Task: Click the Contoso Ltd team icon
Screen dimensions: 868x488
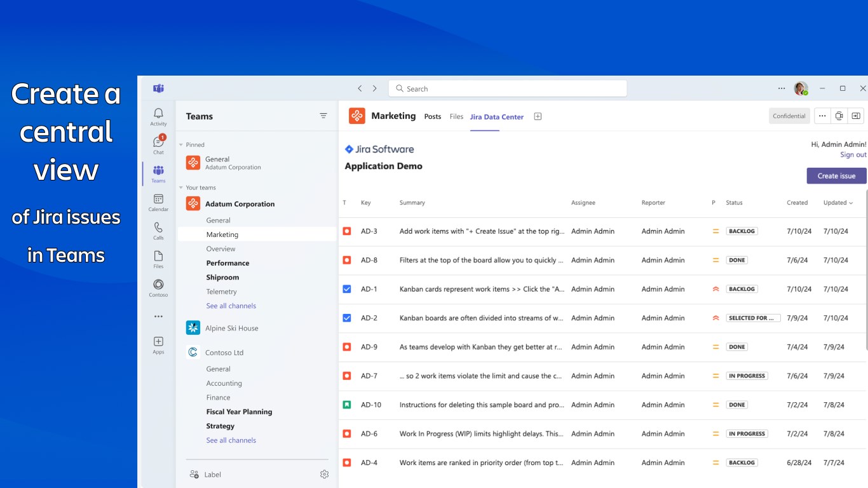Action: (193, 352)
